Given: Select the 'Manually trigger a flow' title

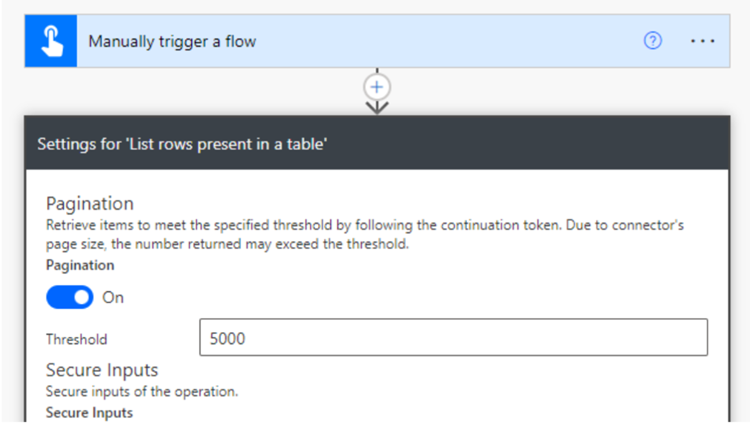Looking at the screenshot, I should pyautogui.click(x=172, y=42).
